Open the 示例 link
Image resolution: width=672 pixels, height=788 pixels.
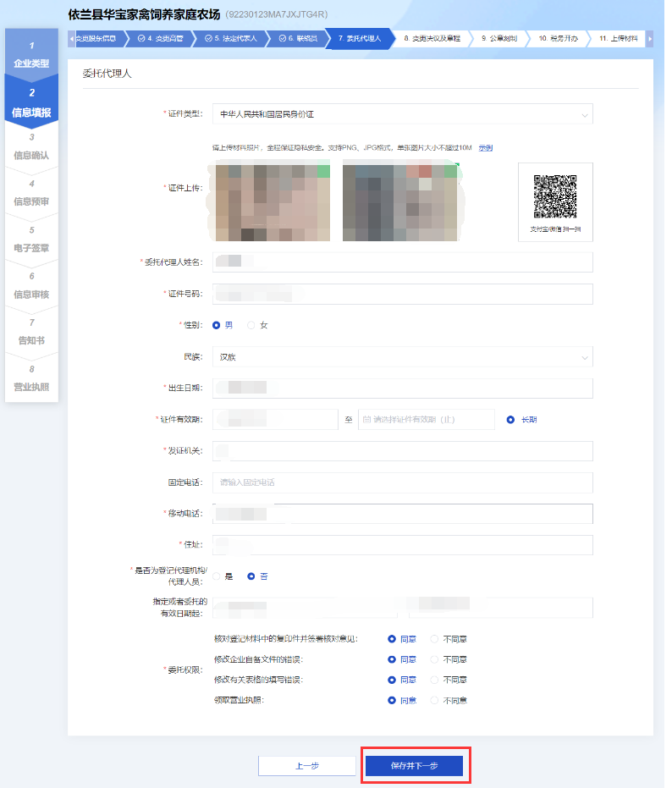pos(485,148)
